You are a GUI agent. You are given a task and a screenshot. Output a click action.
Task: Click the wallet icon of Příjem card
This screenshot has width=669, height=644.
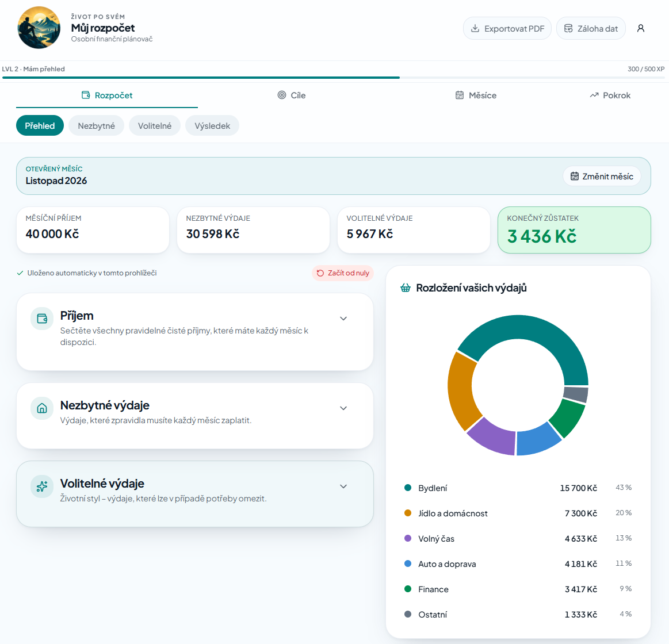coord(42,319)
